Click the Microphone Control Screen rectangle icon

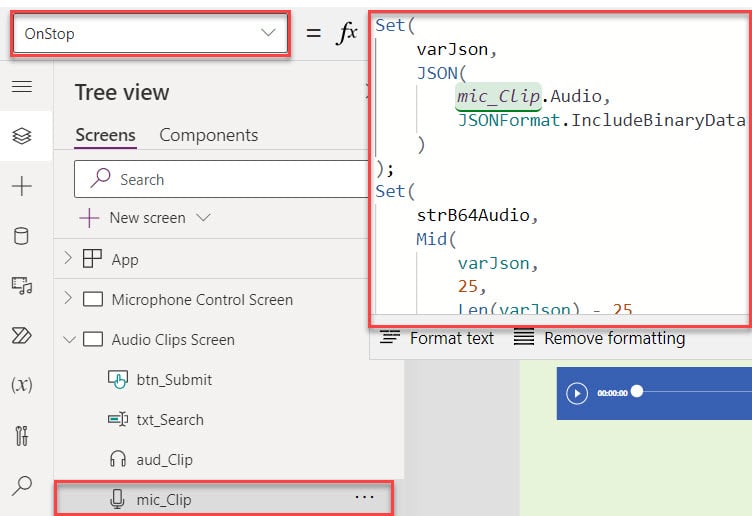[x=93, y=299]
